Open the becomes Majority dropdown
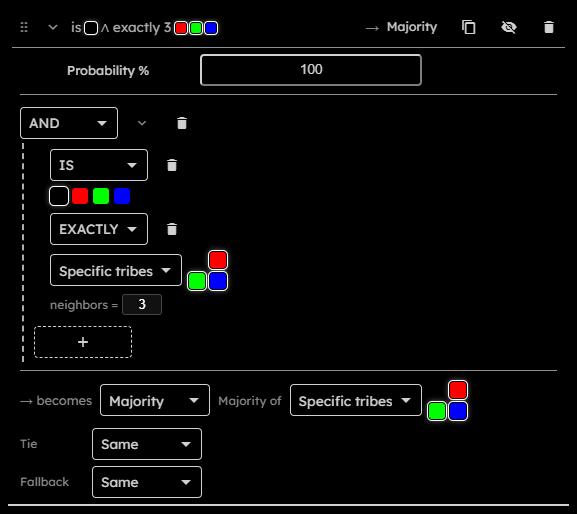Viewport: 577px width, 514px height. point(155,400)
